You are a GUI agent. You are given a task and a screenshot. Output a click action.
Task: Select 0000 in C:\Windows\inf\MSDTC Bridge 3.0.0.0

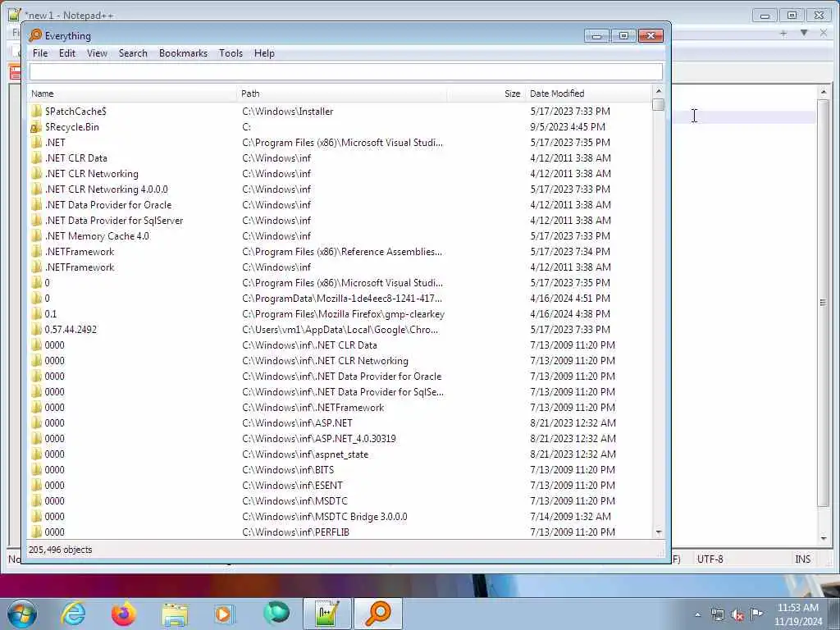[55, 517]
